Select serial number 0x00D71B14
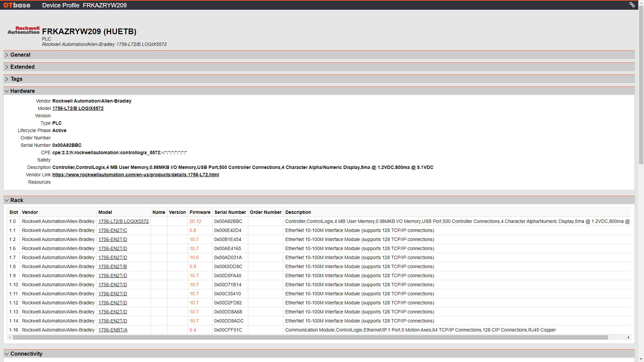Viewport: 644px width, 362px height. point(228,285)
